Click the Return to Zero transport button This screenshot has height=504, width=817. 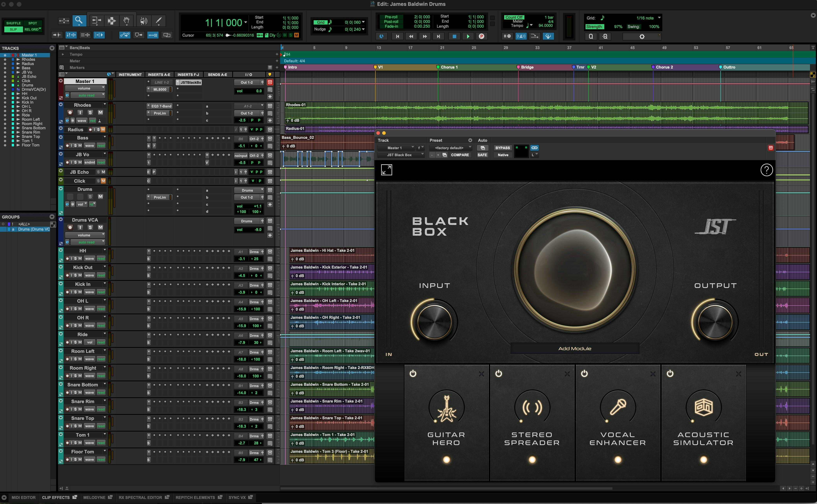(x=397, y=36)
